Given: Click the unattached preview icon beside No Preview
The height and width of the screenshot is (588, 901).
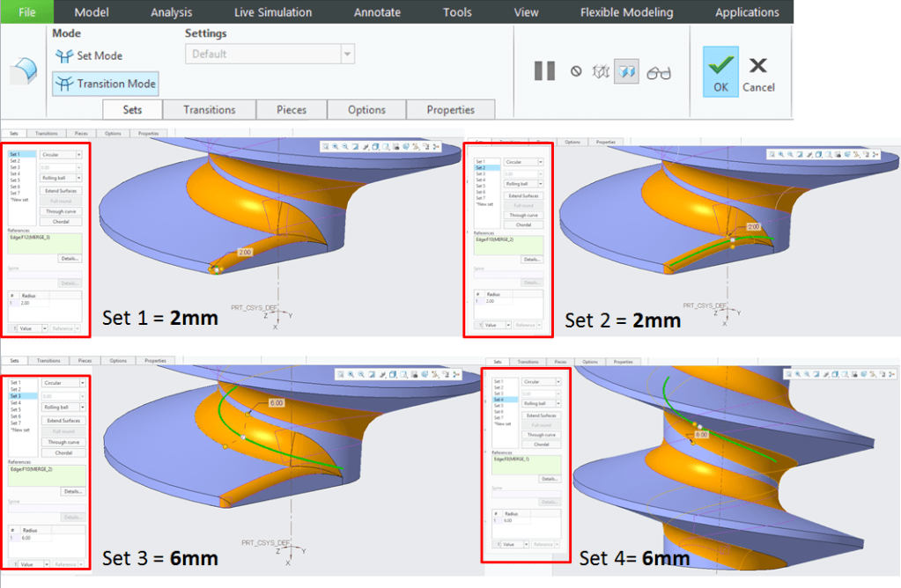Looking at the screenshot, I should click(x=602, y=71).
